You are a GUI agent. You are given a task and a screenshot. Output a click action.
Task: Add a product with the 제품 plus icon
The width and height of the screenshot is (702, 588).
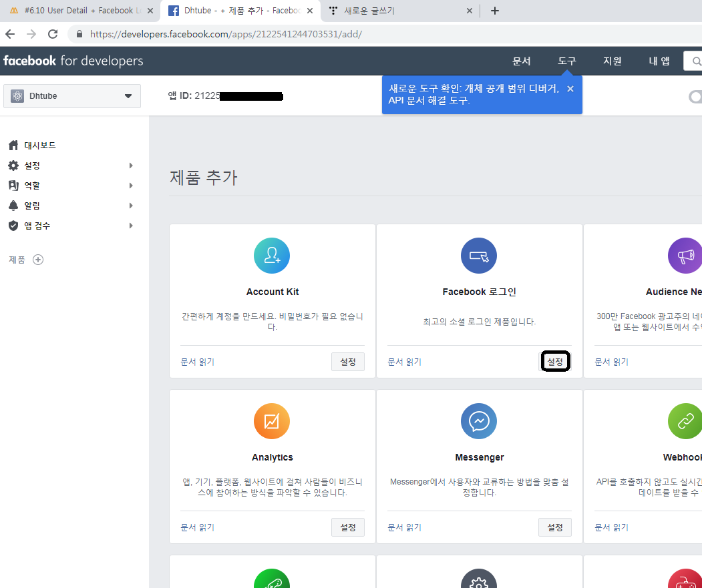(x=38, y=260)
